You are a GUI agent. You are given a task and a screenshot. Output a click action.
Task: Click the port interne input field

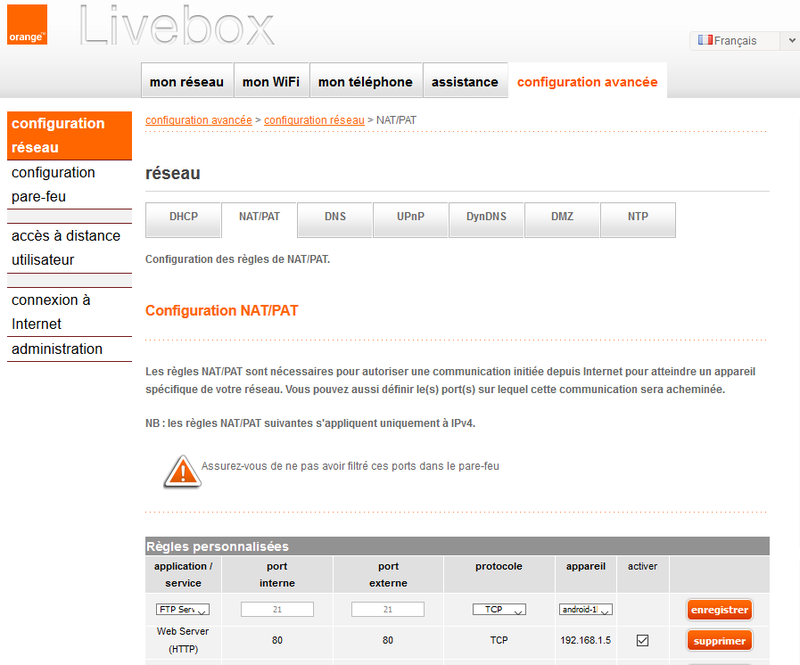click(277, 609)
